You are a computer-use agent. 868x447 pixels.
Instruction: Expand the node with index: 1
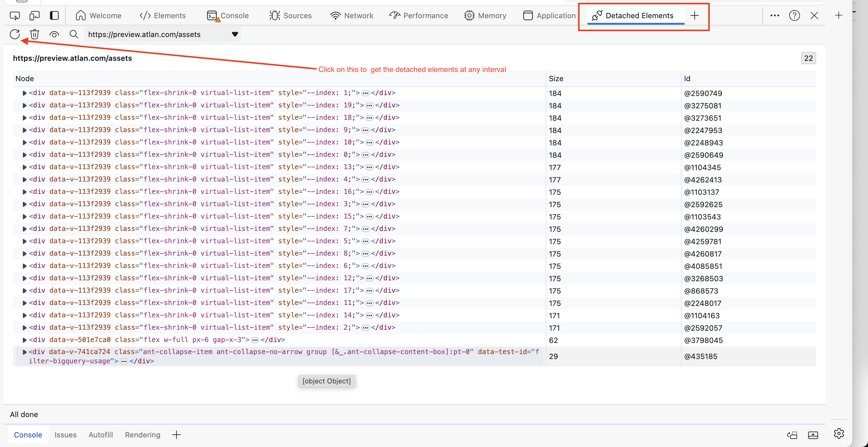tap(24, 93)
